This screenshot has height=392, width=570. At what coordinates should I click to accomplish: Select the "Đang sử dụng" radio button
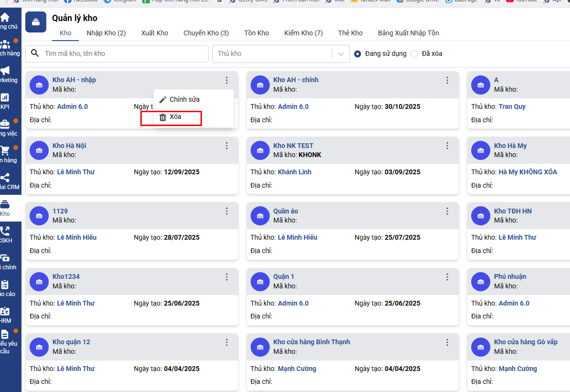[x=358, y=54]
